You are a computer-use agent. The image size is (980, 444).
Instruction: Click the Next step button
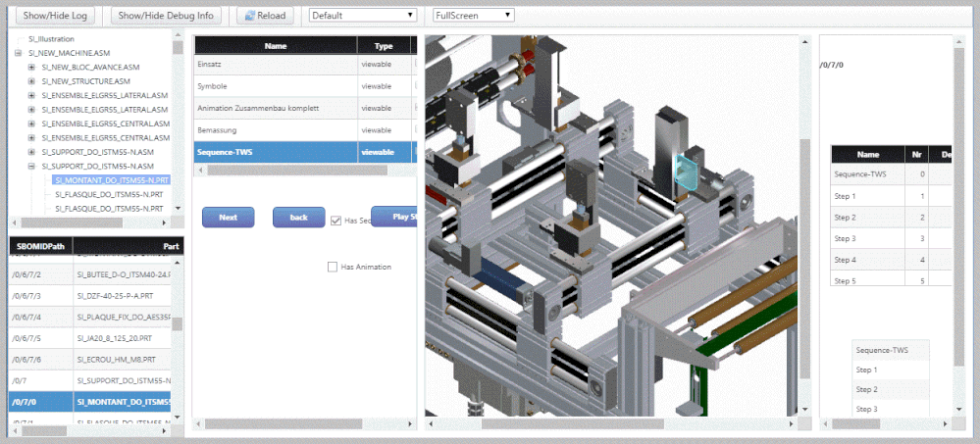pos(228,218)
